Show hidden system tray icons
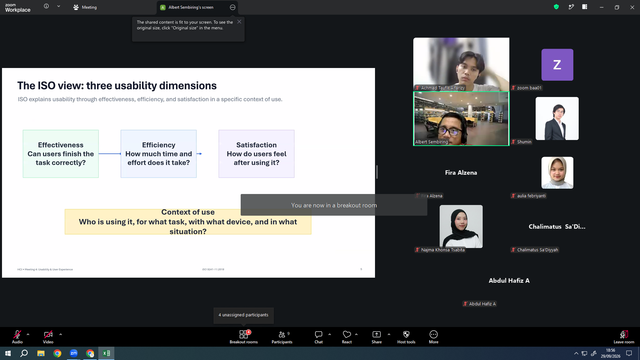The image size is (640, 360). click(x=576, y=353)
